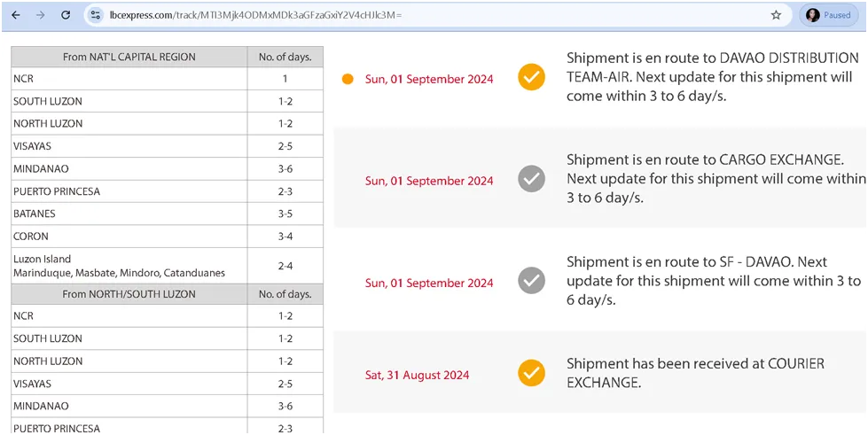Click the CORON row

(168, 237)
